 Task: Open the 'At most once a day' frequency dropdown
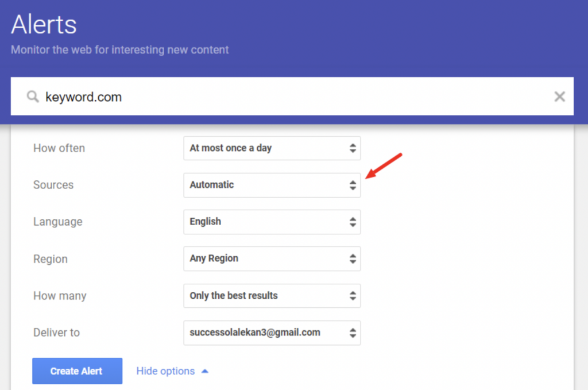click(x=264, y=148)
